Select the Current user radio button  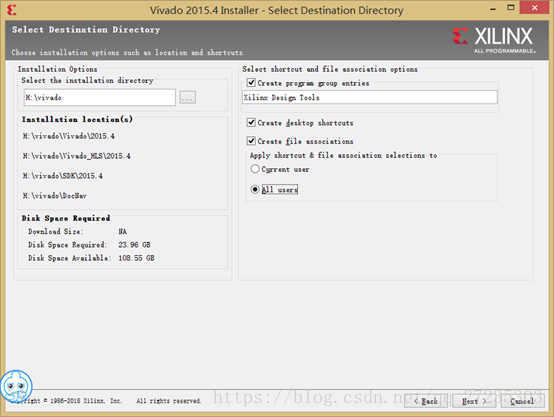point(255,169)
